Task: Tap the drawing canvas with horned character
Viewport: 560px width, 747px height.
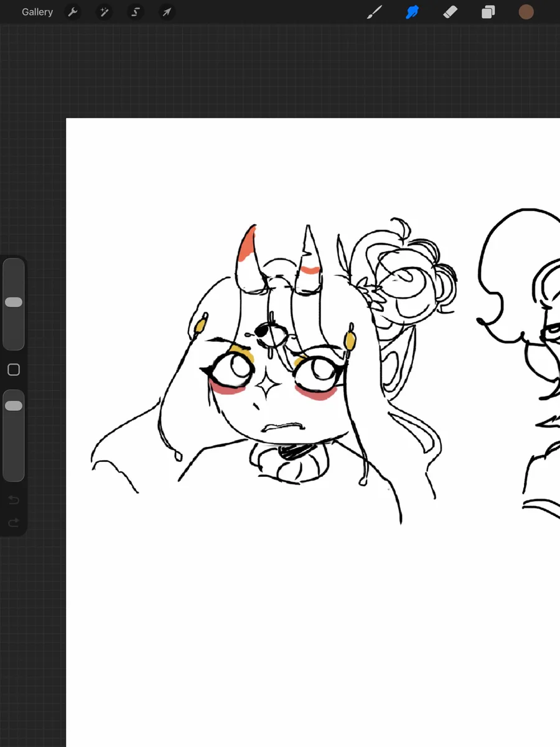Action: tap(313, 433)
